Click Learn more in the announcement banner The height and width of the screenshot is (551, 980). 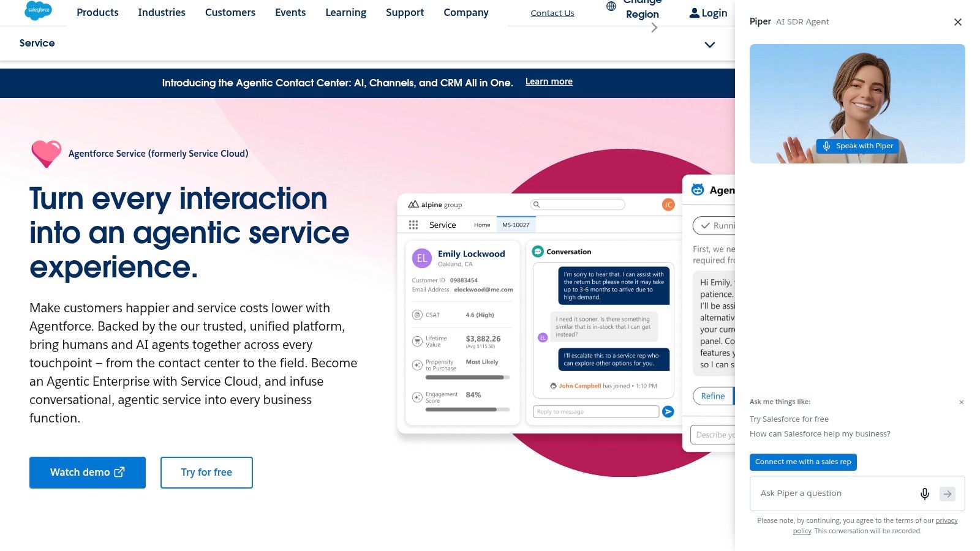tap(549, 81)
